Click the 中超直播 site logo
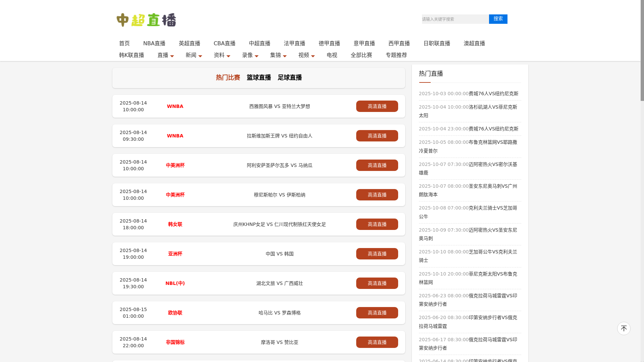This screenshot has height=362, width=644. click(146, 20)
